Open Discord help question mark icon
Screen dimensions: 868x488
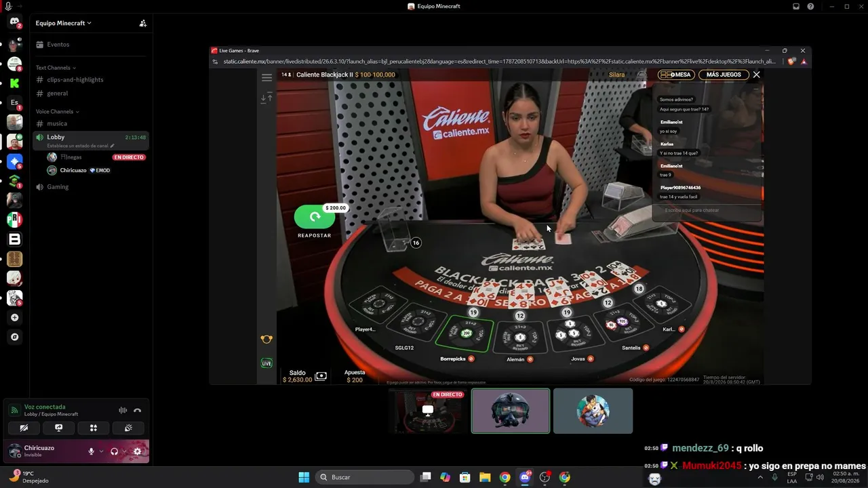[810, 6]
